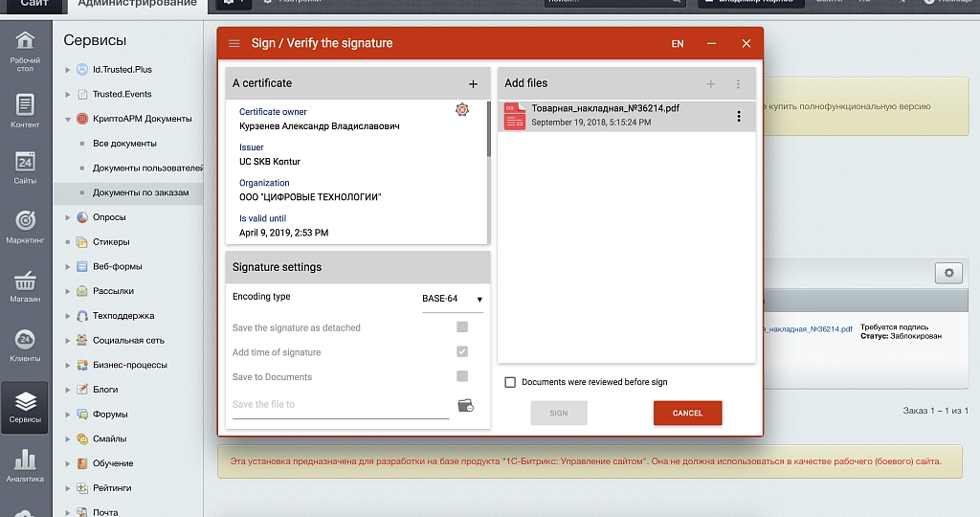Click the КриптоАРМ Документы red icon
This screenshot has height=517, width=980.
click(x=82, y=119)
